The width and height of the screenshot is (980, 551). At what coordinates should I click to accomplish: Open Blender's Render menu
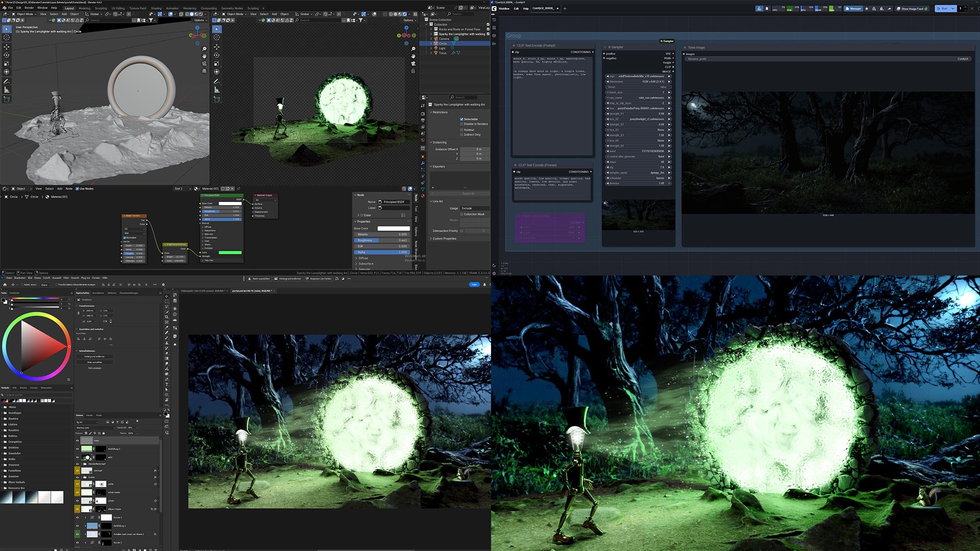click(x=29, y=8)
